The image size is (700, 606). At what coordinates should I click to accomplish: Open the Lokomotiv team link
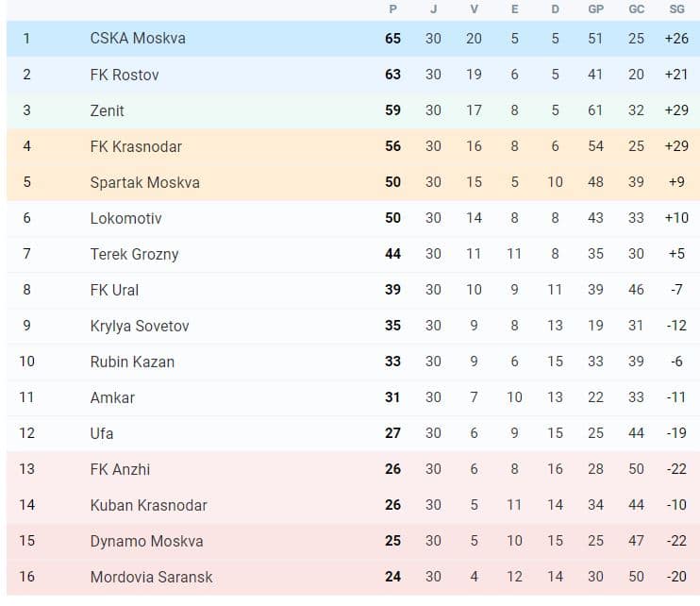pos(125,218)
